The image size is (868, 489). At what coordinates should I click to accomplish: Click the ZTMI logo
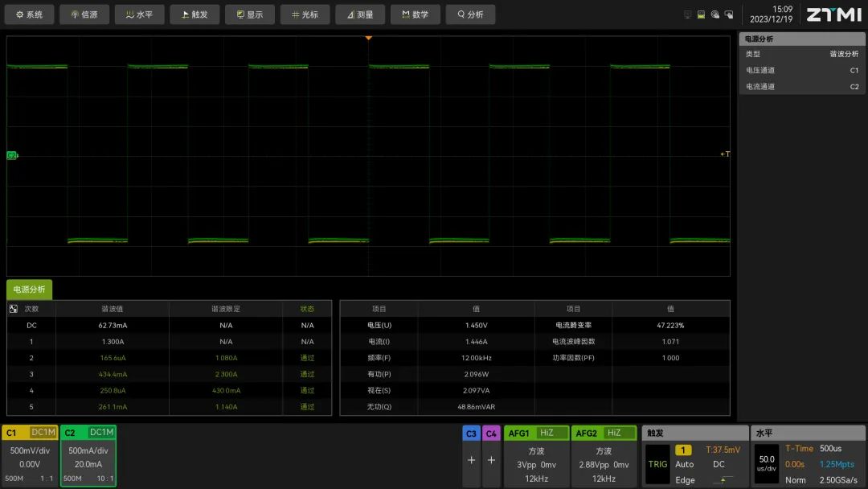tap(833, 14)
